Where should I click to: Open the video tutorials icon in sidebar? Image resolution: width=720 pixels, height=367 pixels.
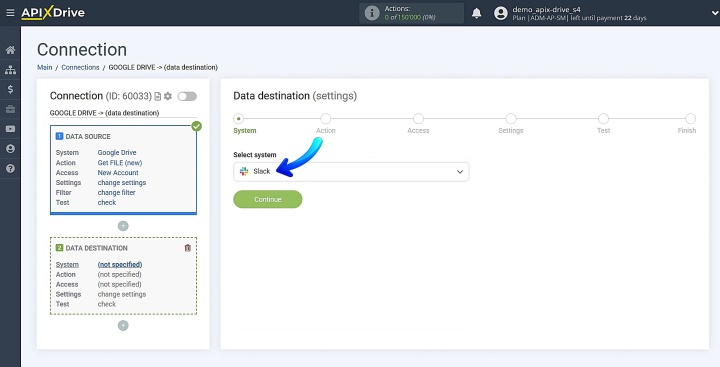[x=10, y=129]
